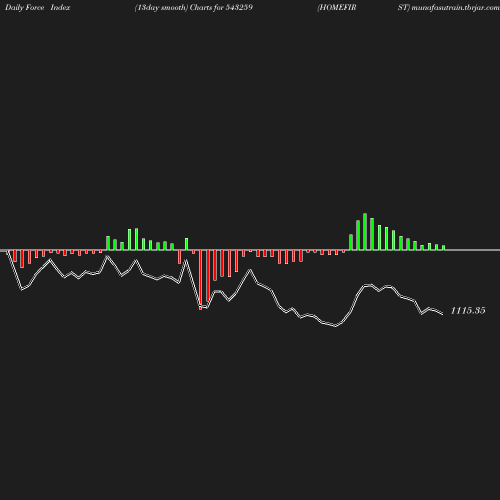Screen dimensions: 500x500
Task: Click the 'Daily Force Index' title text
Action: pyautogui.click(x=37, y=7)
